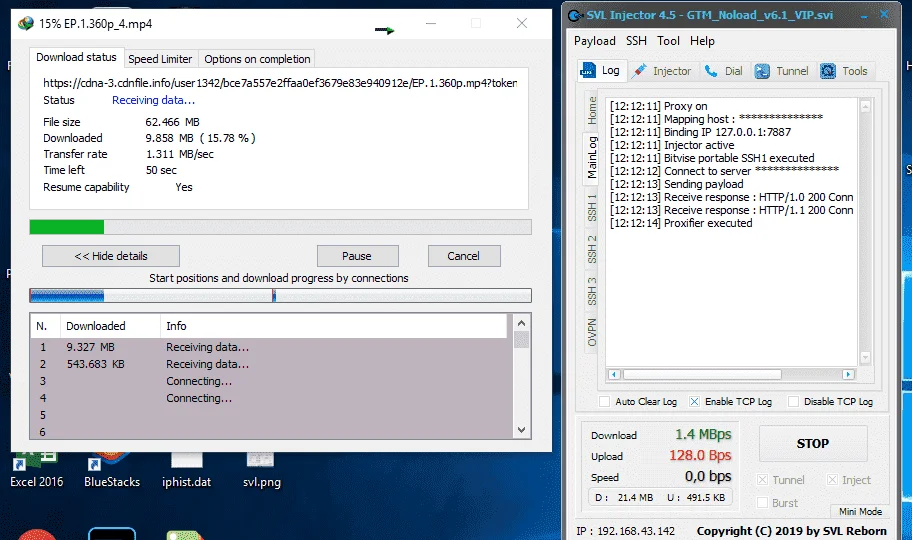Select connection row 4 showing Connecting
Image resolution: width=912 pixels, height=540 pixels.
tap(272, 398)
